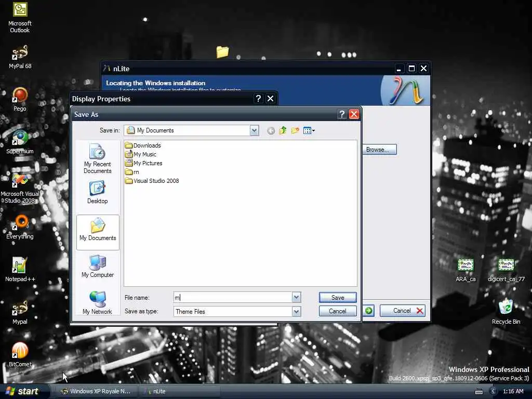Open the View Menu button

[x=309, y=130]
